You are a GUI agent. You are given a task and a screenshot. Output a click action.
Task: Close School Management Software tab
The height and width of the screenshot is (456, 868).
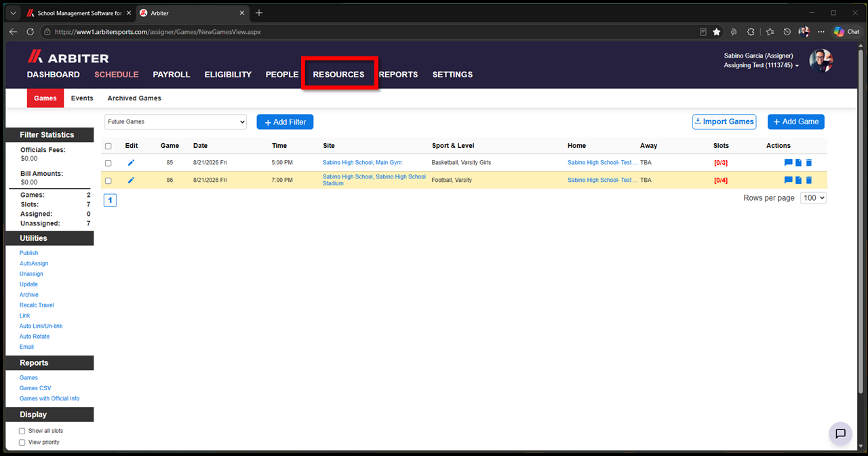(x=130, y=13)
